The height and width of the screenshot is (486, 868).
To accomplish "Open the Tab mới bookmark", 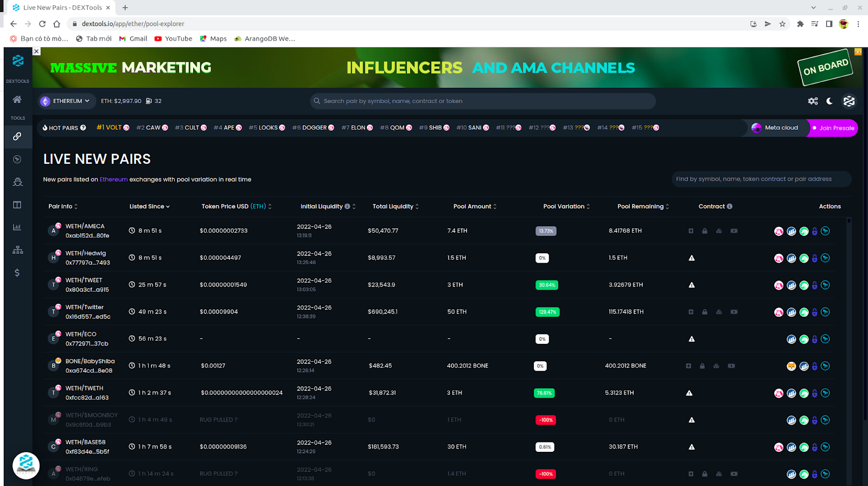I will point(94,39).
